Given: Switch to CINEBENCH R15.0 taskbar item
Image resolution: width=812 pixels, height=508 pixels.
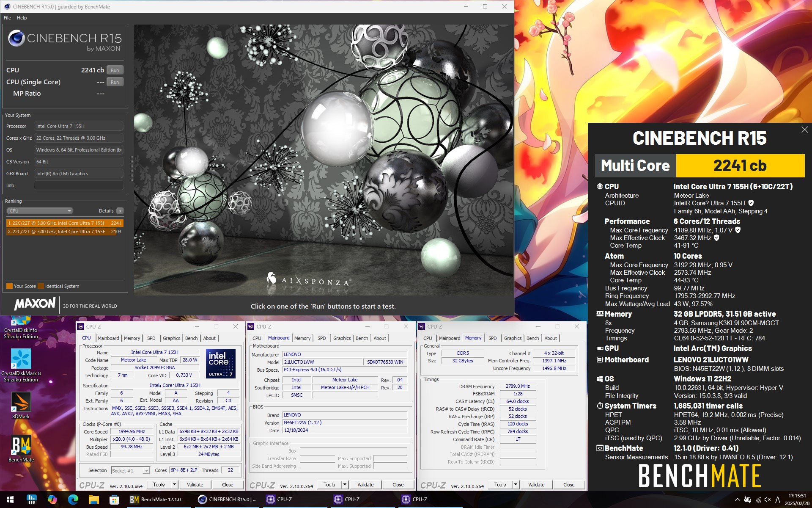Looking at the screenshot, I should (x=228, y=500).
